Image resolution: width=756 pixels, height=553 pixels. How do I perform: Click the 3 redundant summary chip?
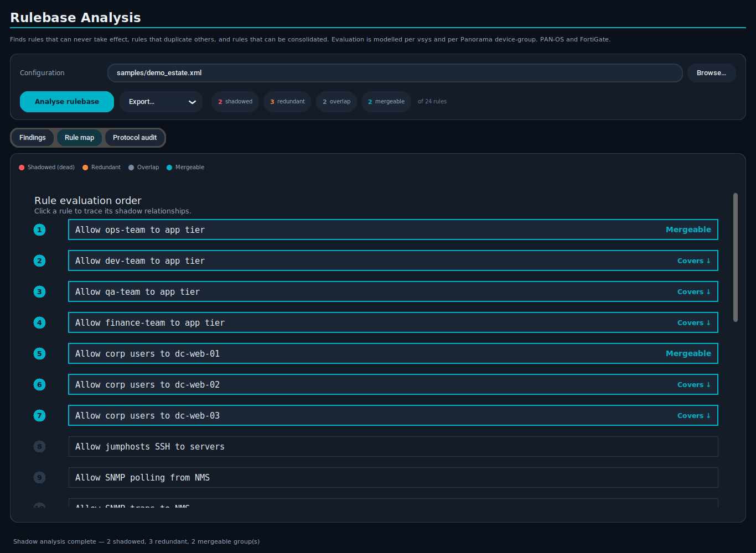click(287, 102)
